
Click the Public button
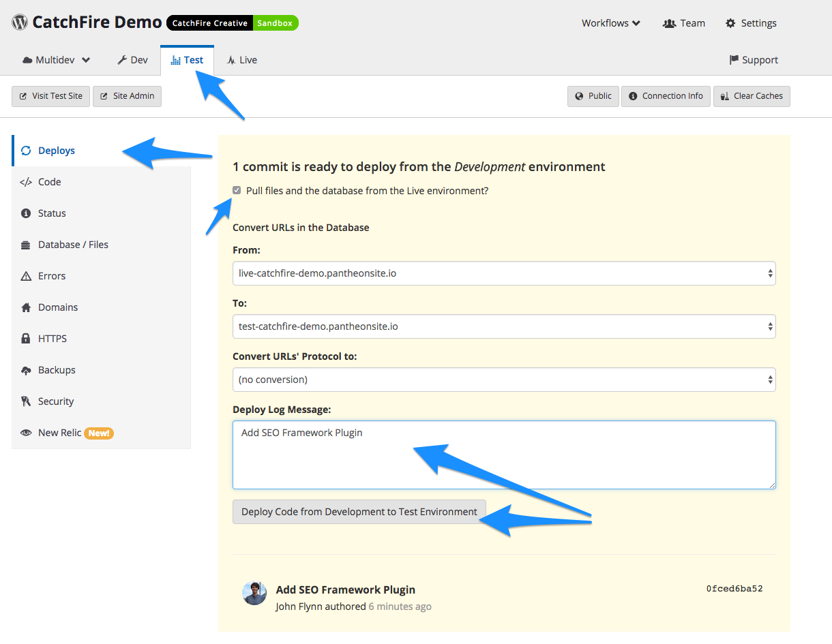click(593, 96)
